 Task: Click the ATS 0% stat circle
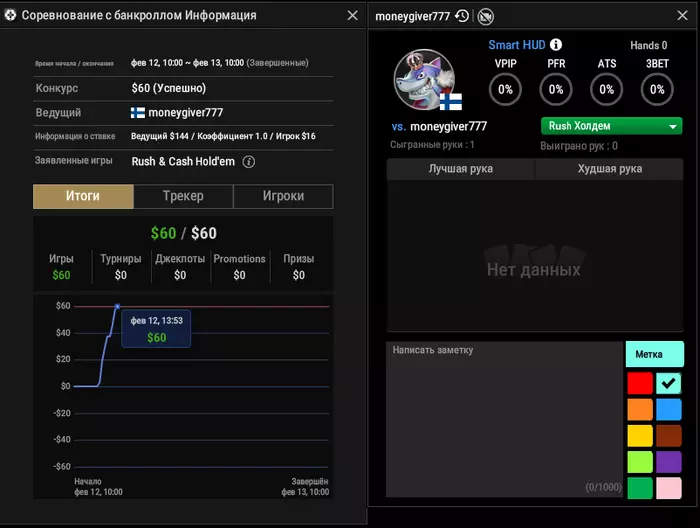tap(606, 90)
